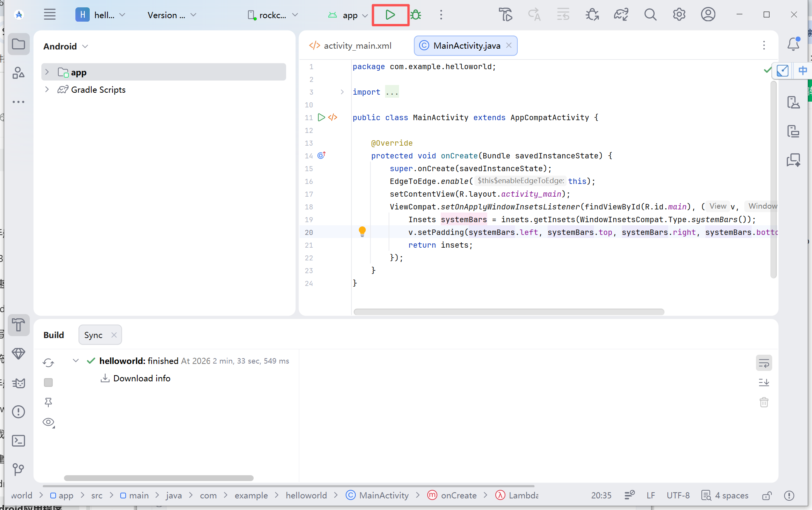Toggle the build view eye filter

(49, 422)
